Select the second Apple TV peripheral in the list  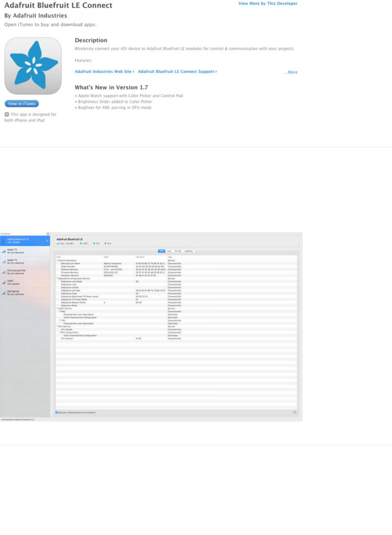click(25, 262)
